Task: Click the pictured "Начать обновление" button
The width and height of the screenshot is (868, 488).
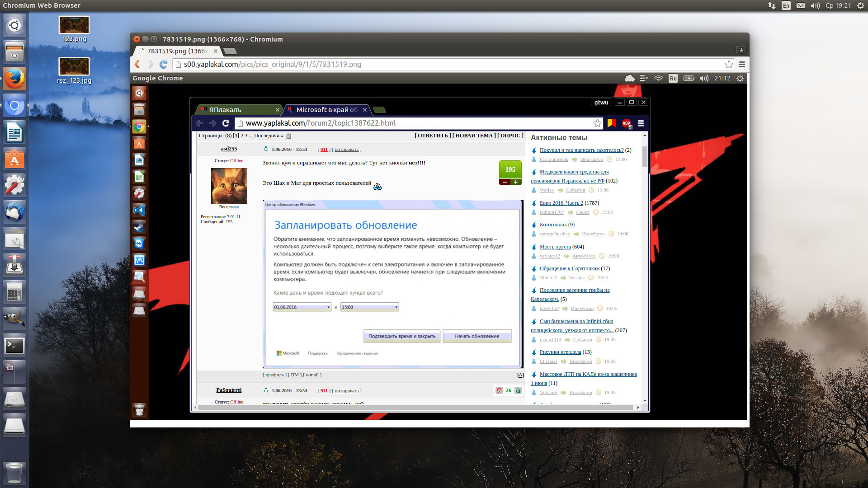Action: [477, 336]
